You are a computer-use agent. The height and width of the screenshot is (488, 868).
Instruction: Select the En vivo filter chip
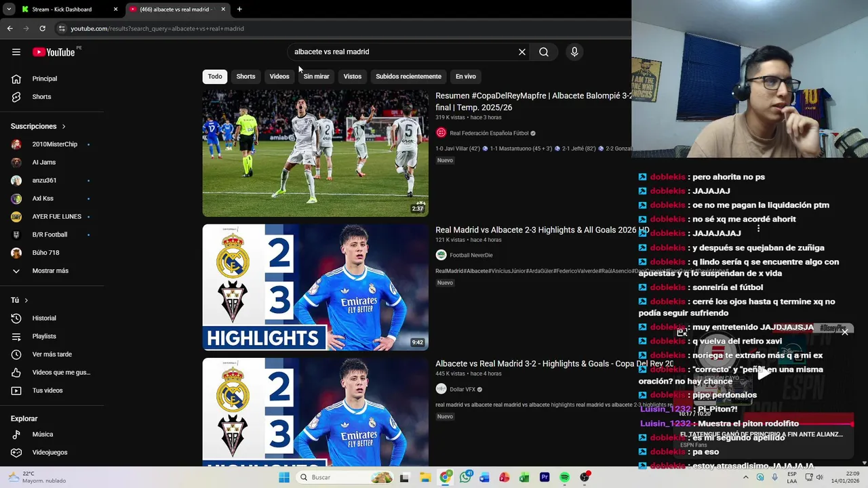(465, 77)
